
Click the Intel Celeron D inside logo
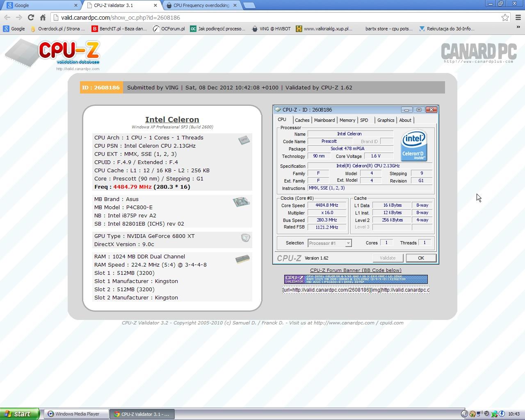414,146
